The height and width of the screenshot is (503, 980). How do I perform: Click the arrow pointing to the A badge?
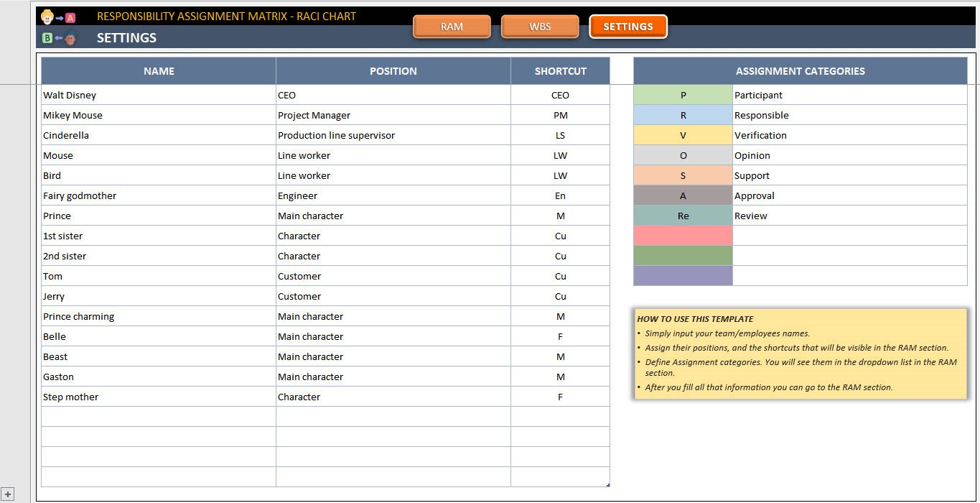point(60,18)
